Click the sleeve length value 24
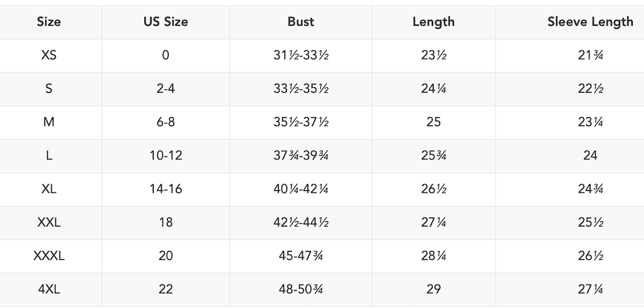The width and height of the screenshot is (644, 308). pos(590,155)
